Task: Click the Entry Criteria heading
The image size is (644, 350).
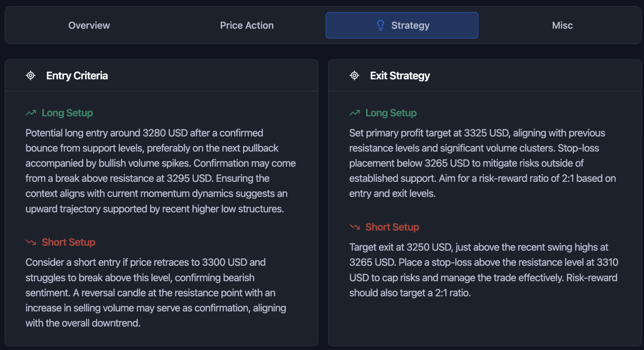Action: tap(77, 76)
